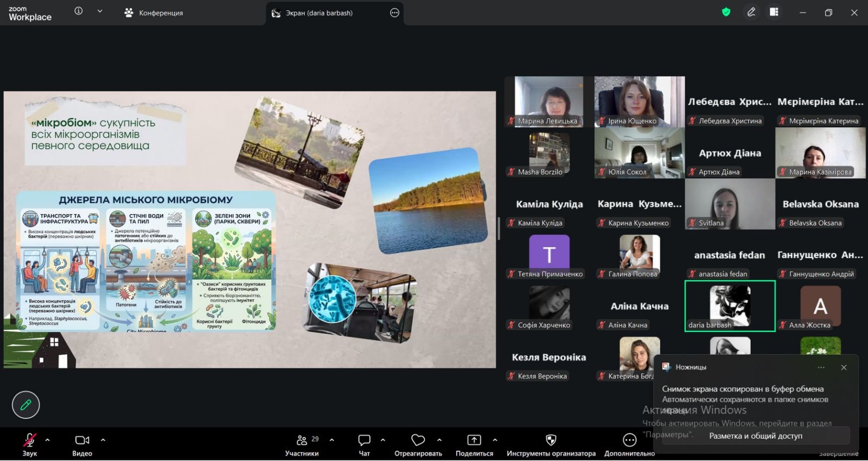The height and width of the screenshot is (461, 868).
Task: Select daria barbash video thumbnail
Action: 730,306
